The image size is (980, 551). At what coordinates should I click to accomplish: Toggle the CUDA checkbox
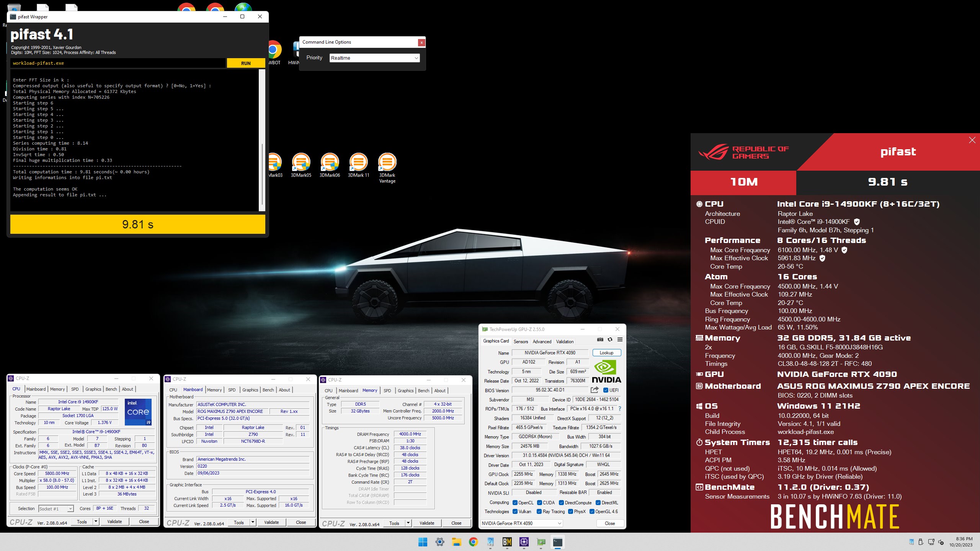click(x=539, y=503)
